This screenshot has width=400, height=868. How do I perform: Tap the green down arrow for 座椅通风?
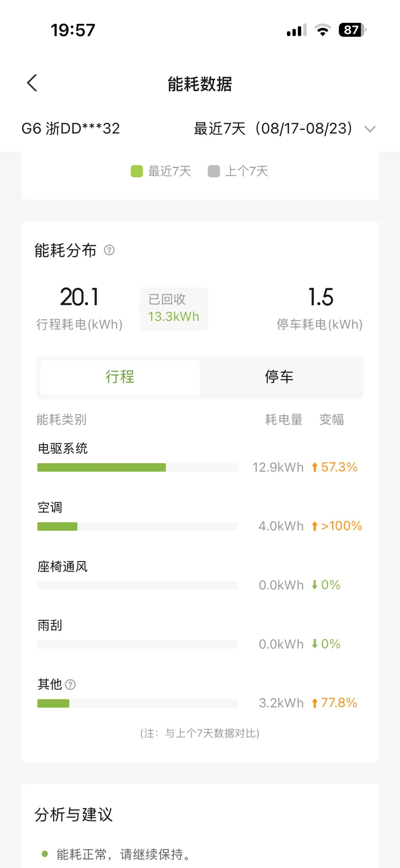click(315, 585)
